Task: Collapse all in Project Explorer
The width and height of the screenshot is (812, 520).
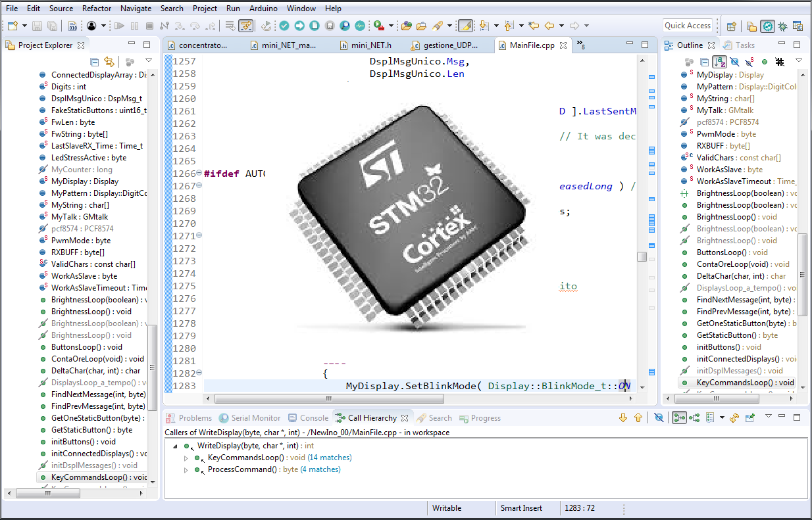Action: (x=95, y=61)
